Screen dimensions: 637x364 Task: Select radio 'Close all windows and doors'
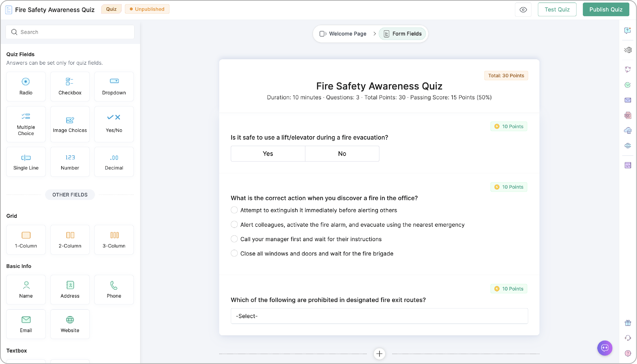pyautogui.click(x=234, y=253)
